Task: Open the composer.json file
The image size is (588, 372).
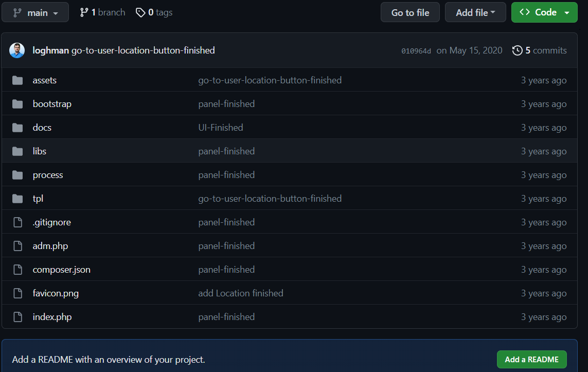Action: pos(62,270)
